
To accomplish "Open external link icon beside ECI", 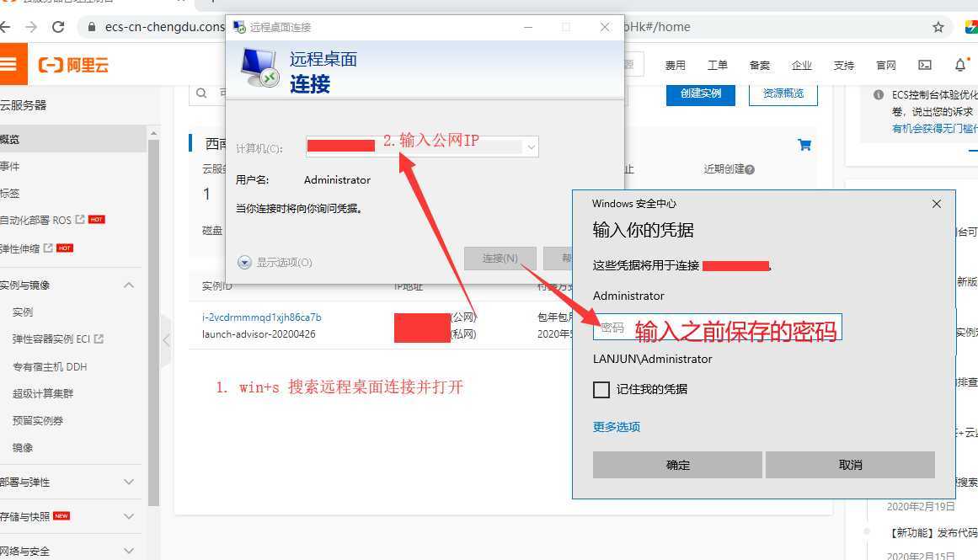I will [x=99, y=339].
